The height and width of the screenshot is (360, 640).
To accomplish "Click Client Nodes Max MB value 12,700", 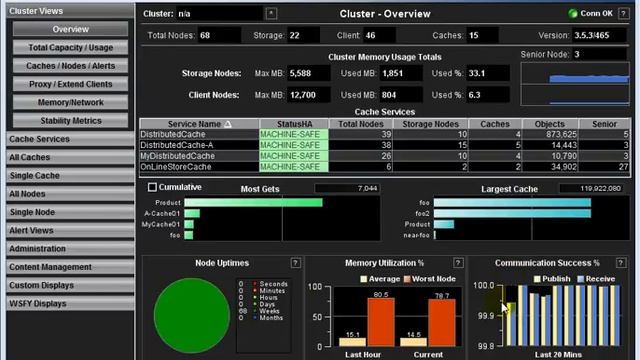I will pos(309,95).
